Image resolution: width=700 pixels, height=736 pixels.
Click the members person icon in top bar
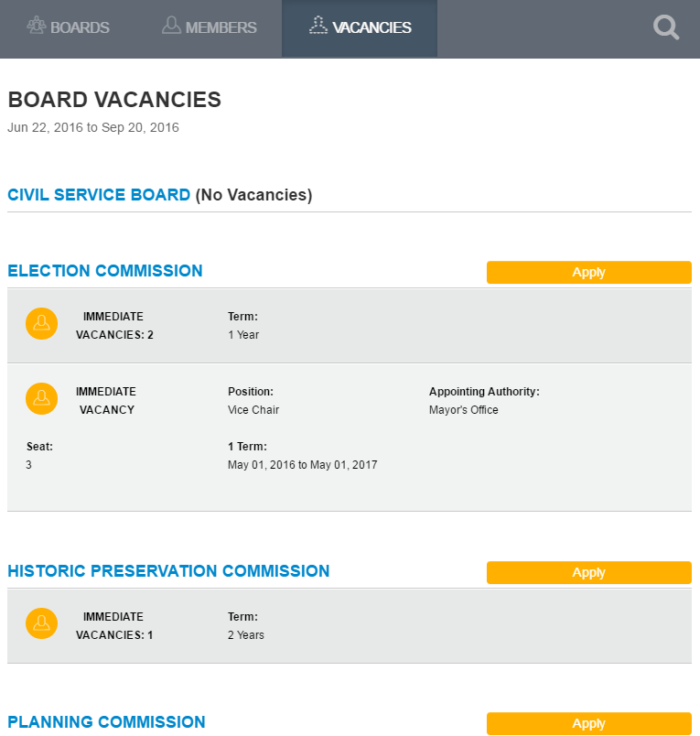click(x=171, y=27)
